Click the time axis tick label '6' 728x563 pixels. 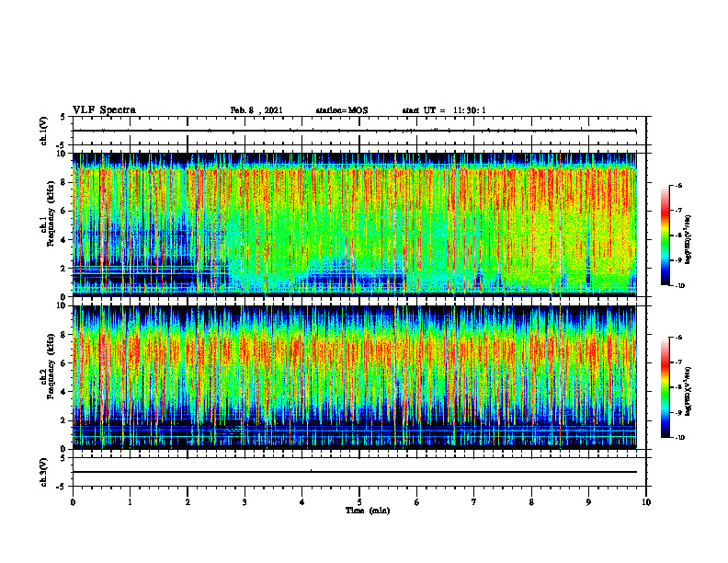click(x=417, y=502)
